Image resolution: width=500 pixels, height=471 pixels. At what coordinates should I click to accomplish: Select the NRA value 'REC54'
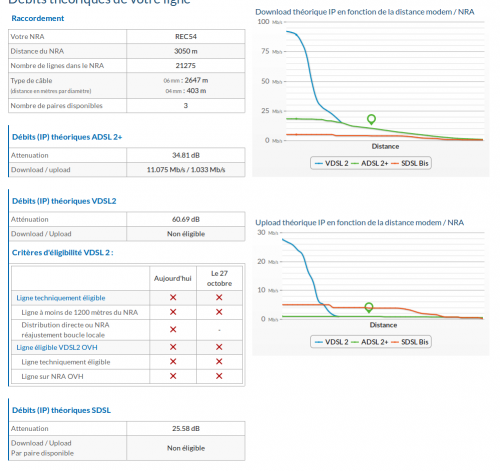click(186, 37)
